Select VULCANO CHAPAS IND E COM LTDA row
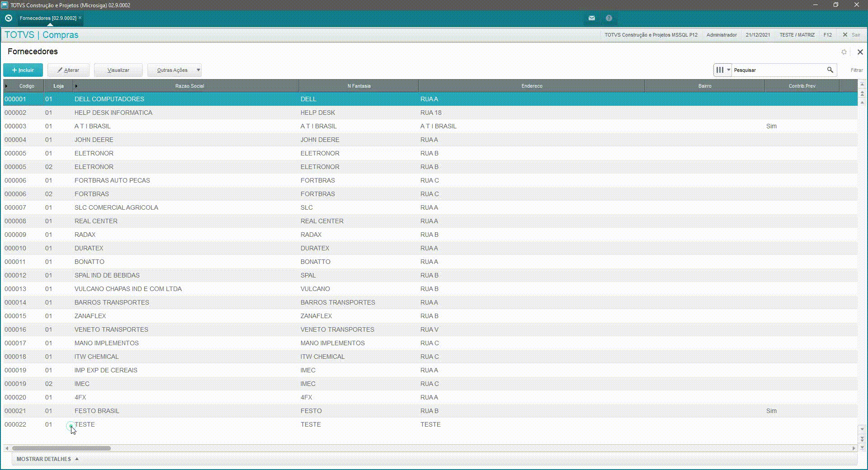The height and width of the screenshot is (470, 868). point(430,289)
